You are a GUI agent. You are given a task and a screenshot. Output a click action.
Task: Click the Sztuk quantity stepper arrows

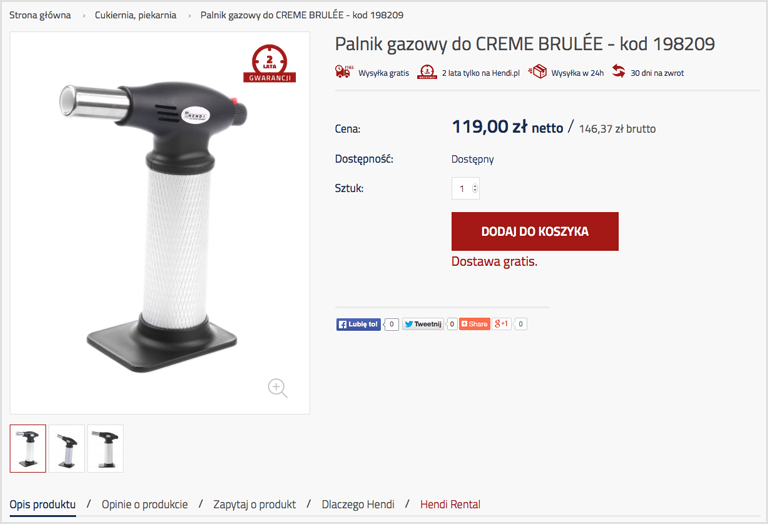tap(475, 189)
